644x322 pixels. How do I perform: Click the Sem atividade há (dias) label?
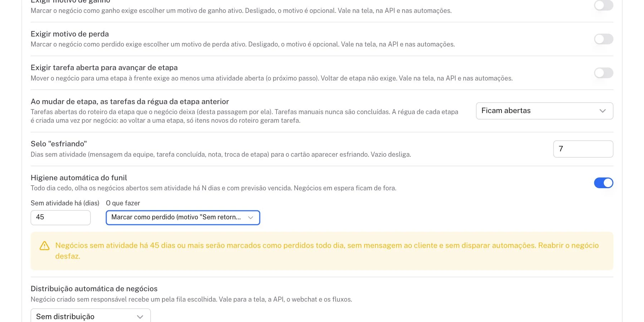coord(65,203)
